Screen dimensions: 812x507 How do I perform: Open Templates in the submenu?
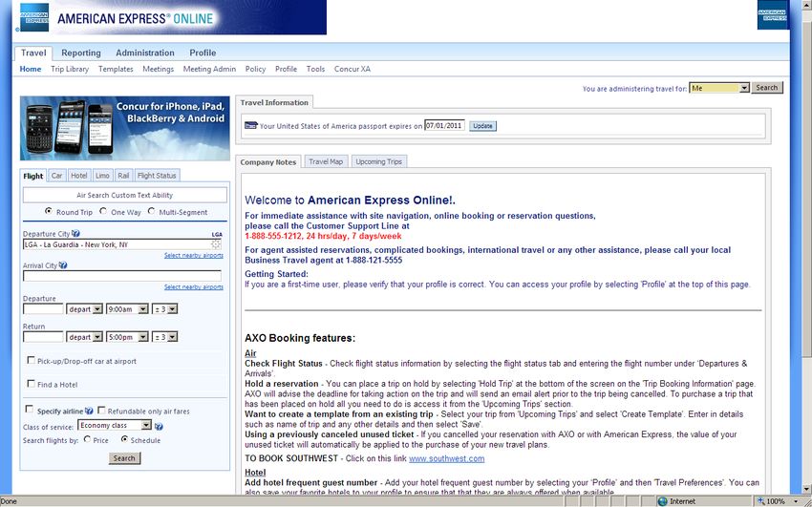116,69
